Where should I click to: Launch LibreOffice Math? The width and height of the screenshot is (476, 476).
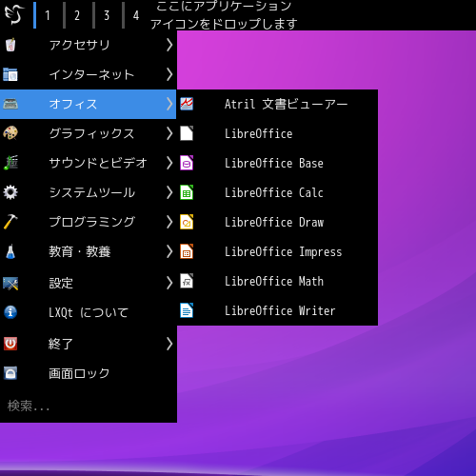(x=277, y=281)
